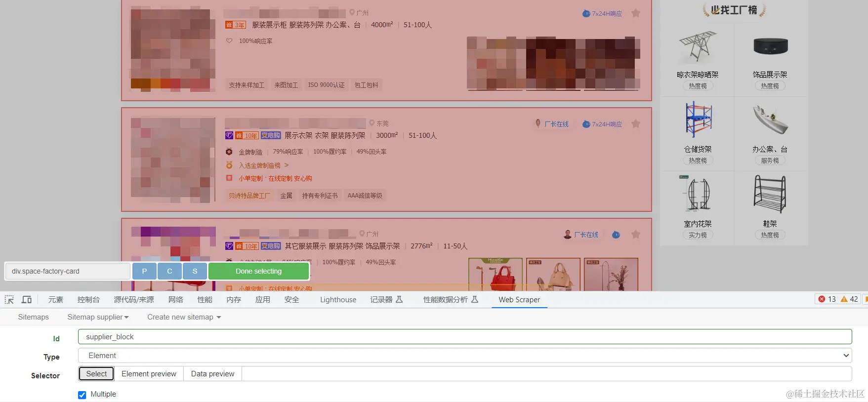The image size is (868, 402).
Task: Click the Select button for Selector
Action: [96, 374]
